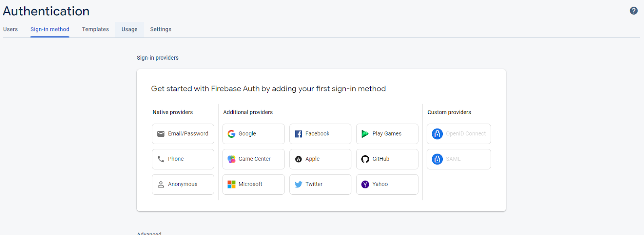The width and height of the screenshot is (644, 235).
Task: Select the OpenID Connect custom provider
Action: 458,134
